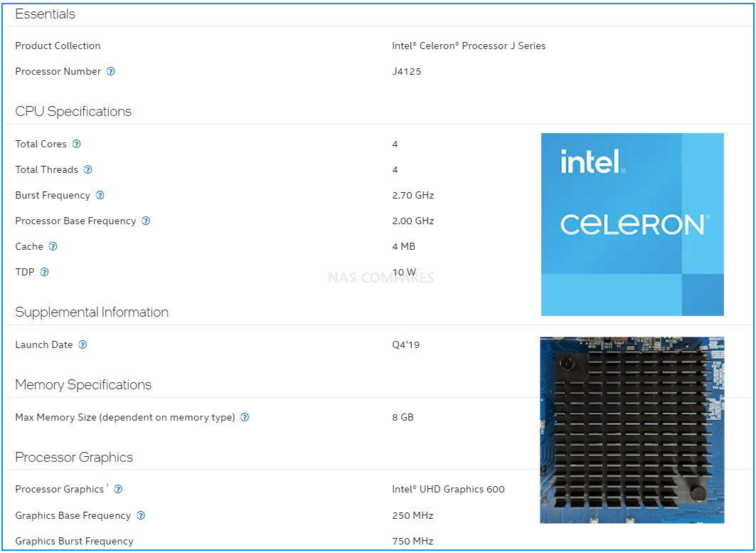Image resolution: width=756 pixels, height=553 pixels.
Task: Click the Processor Graphics help icon
Action: pyautogui.click(x=118, y=489)
